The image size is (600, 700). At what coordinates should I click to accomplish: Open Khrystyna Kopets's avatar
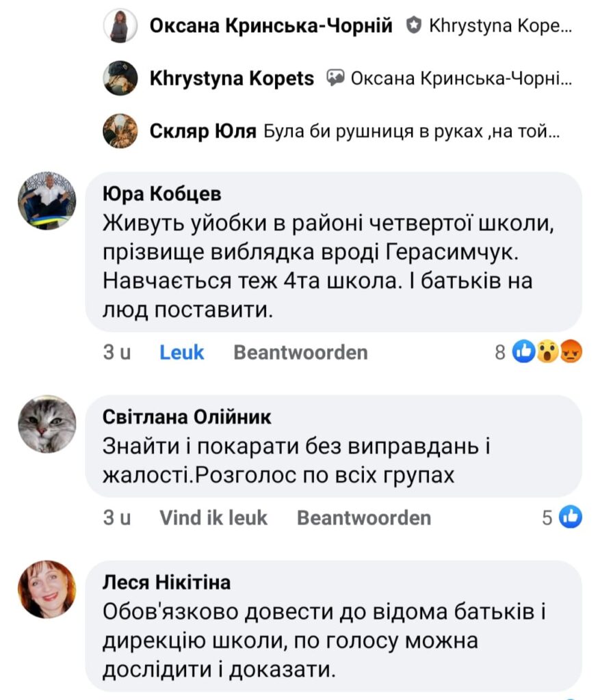[120, 79]
